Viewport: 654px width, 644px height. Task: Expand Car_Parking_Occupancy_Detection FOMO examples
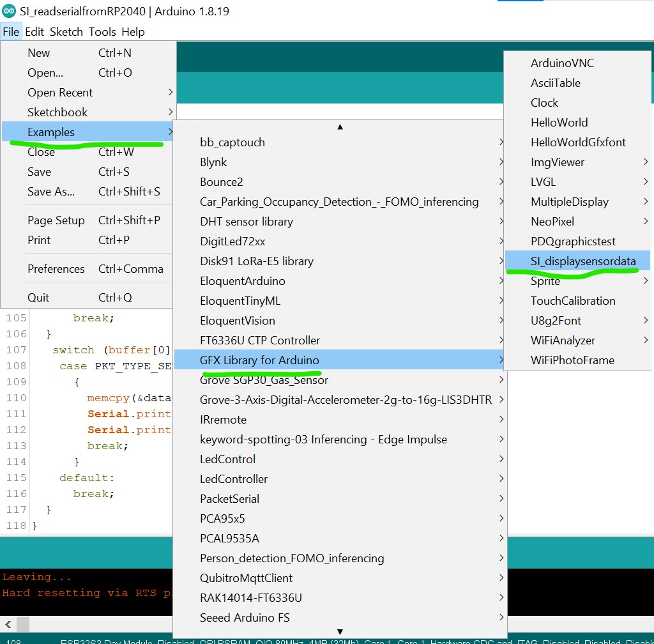pyautogui.click(x=340, y=201)
